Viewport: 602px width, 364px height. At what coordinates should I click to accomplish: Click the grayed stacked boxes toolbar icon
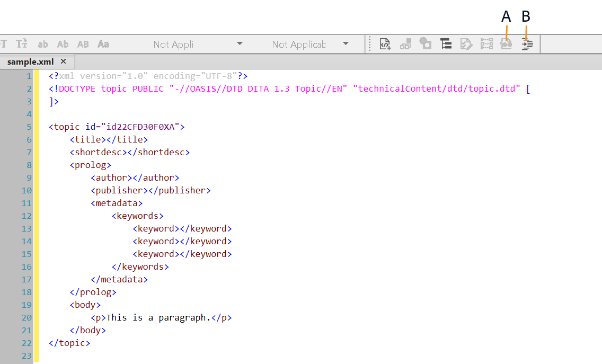(x=406, y=45)
